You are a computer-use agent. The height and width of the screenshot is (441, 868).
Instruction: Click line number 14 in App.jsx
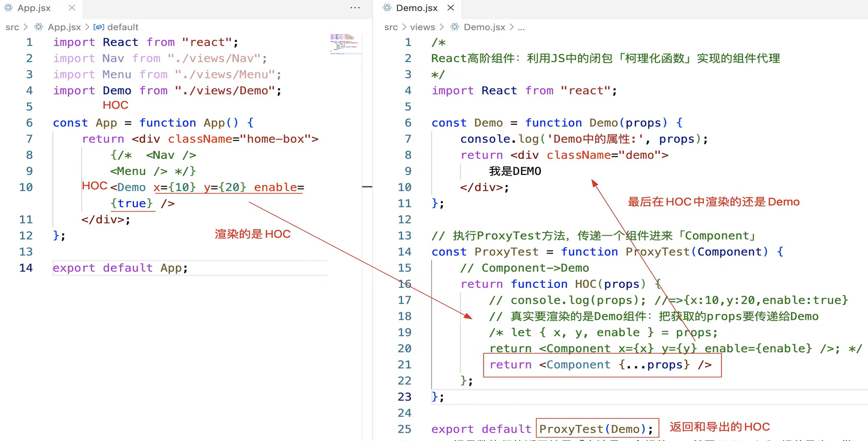[26, 268]
